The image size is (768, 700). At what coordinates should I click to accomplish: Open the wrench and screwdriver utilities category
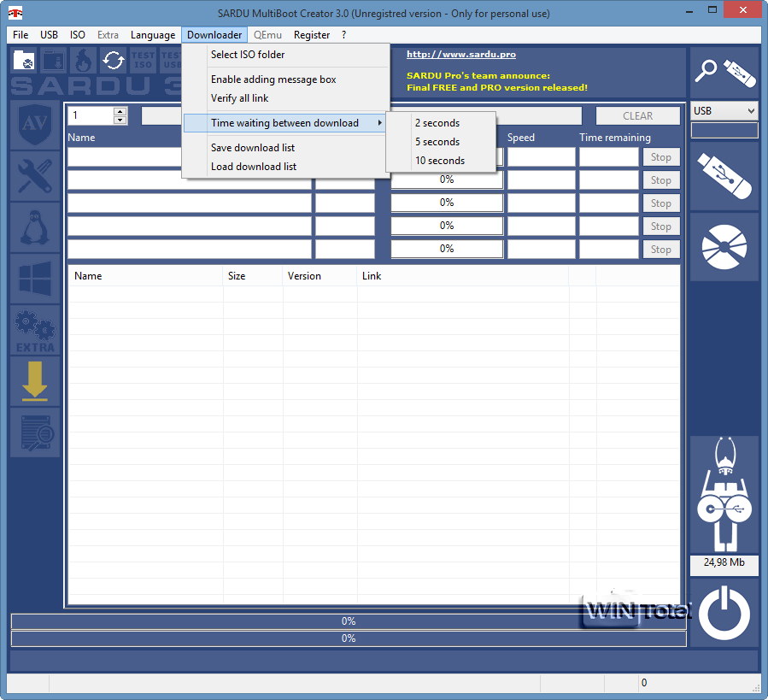point(35,176)
